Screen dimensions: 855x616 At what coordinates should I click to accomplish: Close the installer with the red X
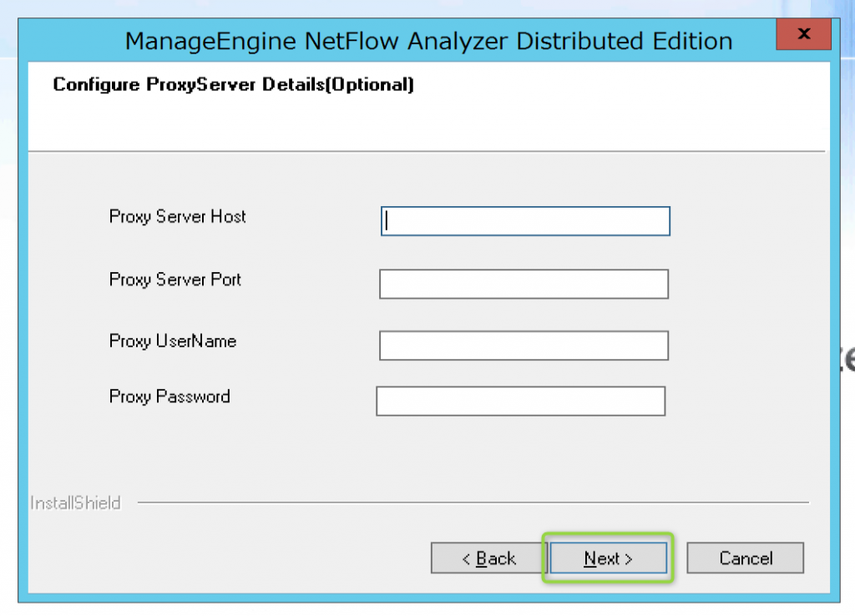point(803,34)
